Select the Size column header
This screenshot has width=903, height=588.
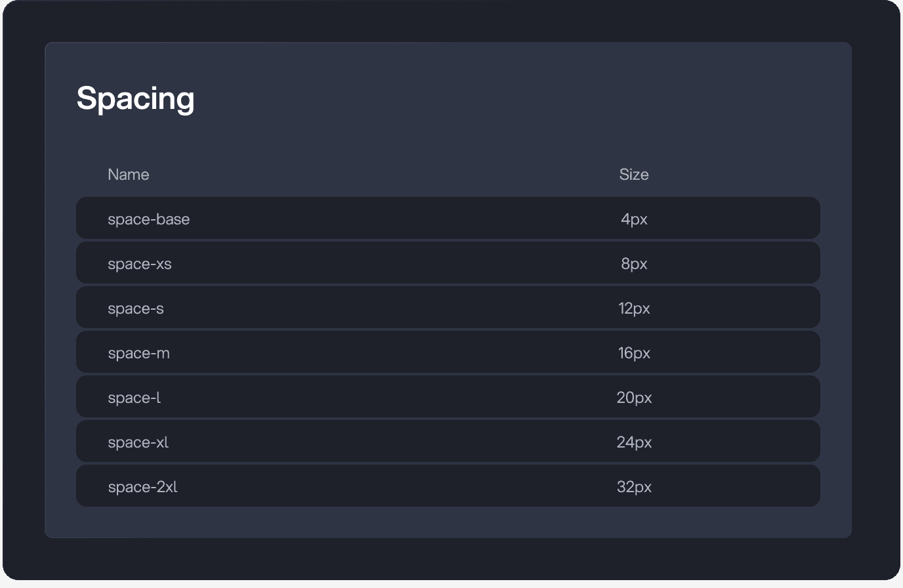pos(634,175)
